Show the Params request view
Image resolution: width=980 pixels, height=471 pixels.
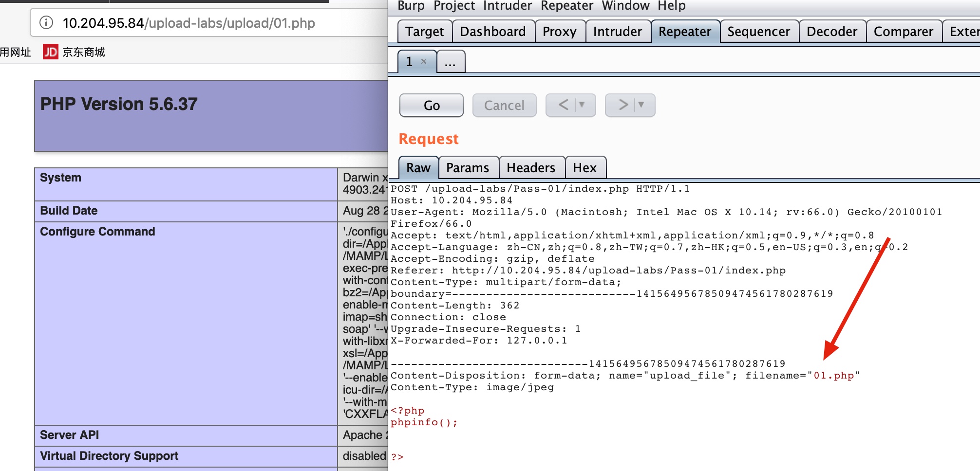[x=468, y=168]
